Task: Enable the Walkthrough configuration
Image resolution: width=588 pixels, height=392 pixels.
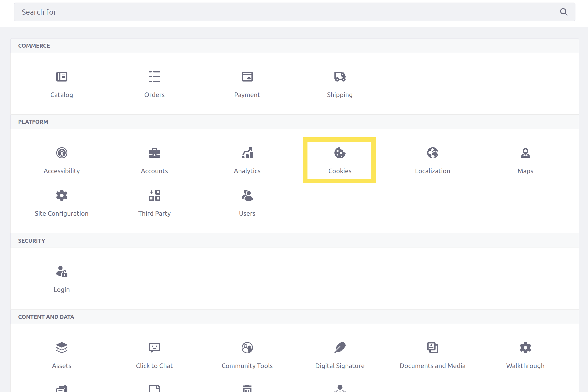Action: point(525,354)
